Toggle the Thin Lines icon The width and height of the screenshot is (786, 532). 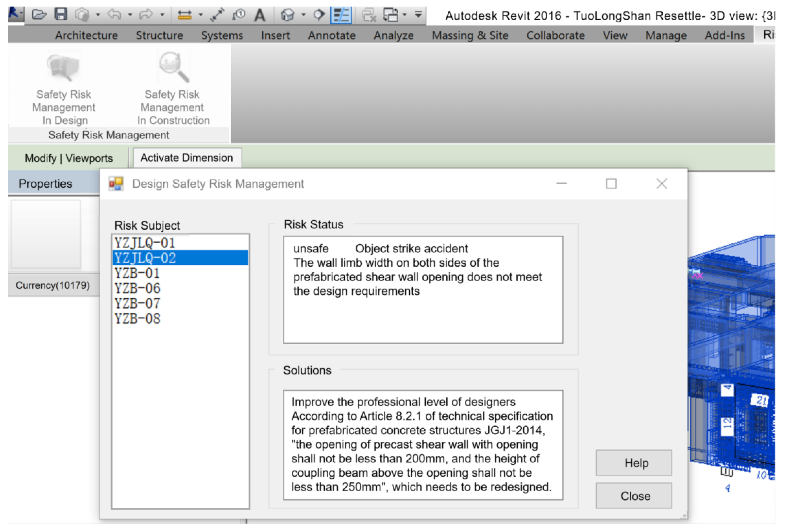341,15
